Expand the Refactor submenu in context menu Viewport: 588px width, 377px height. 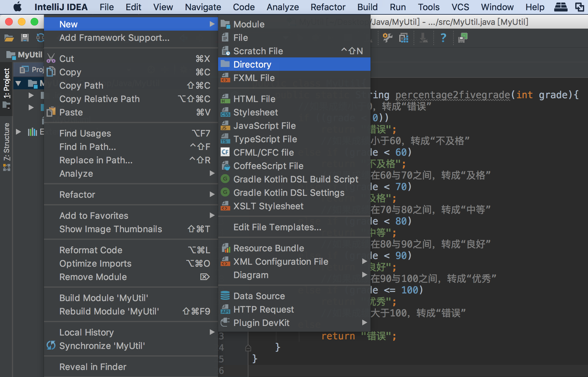(x=131, y=195)
